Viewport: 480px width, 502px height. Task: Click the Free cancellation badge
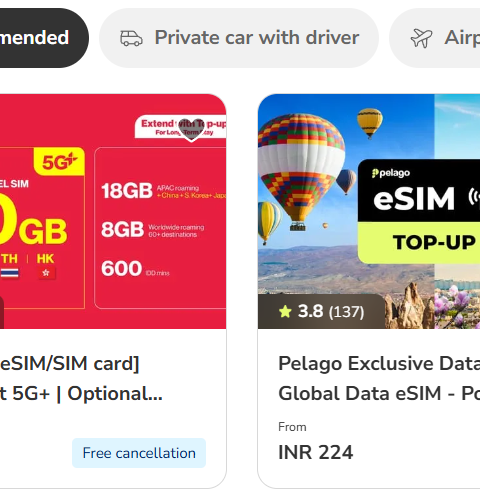tap(139, 453)
